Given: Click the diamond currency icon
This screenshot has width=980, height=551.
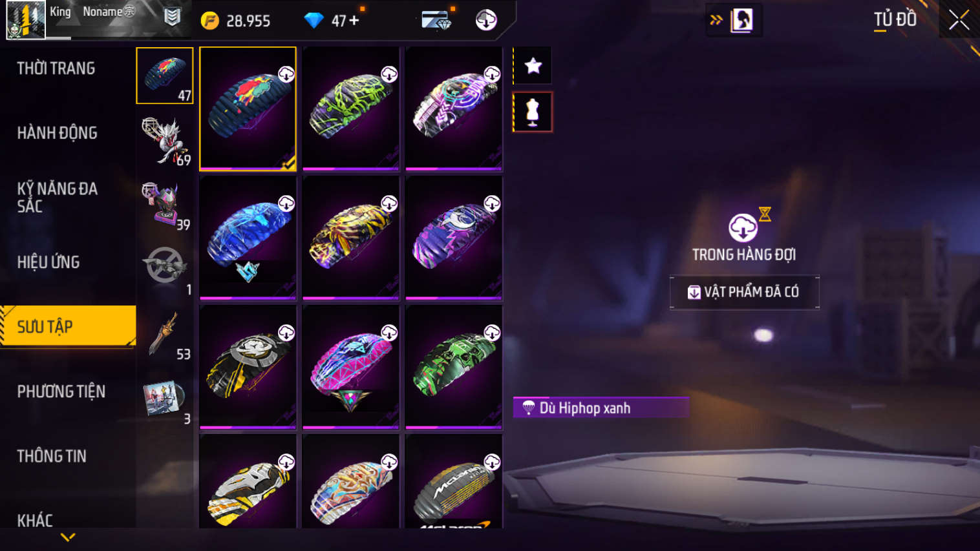Looking at the screenshot, I should 314,21.
